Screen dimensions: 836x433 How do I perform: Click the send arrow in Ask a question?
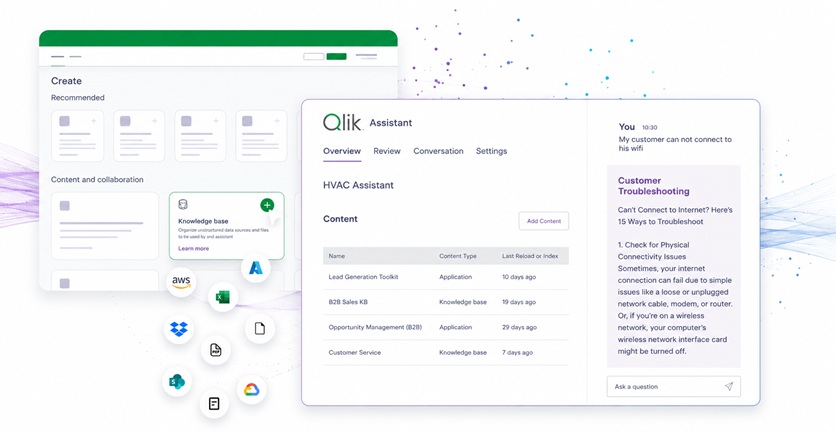coord(729,387)
